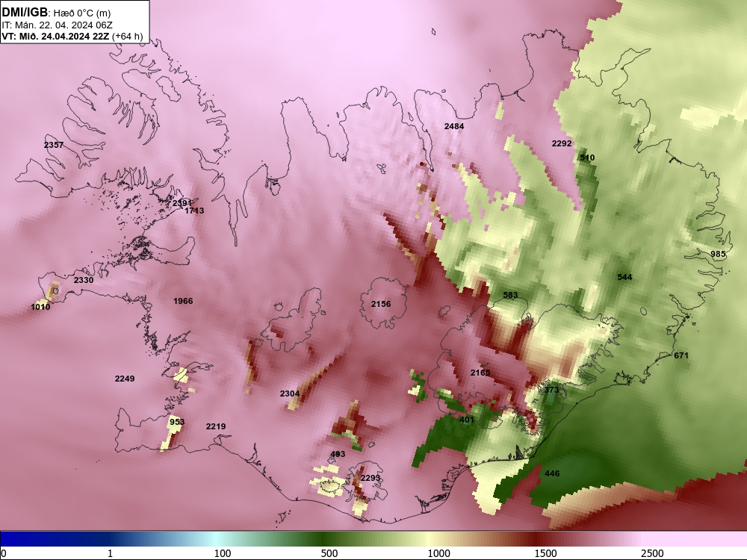Select the 493 map value
The width and height of the screenshot is (747, 560).
338,454
